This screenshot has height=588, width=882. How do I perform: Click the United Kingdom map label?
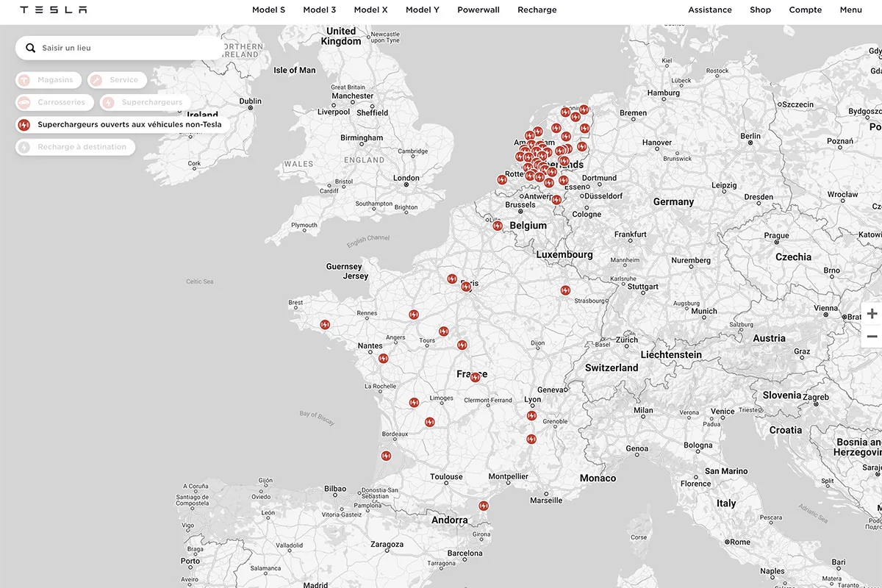(x=341, y=36)
